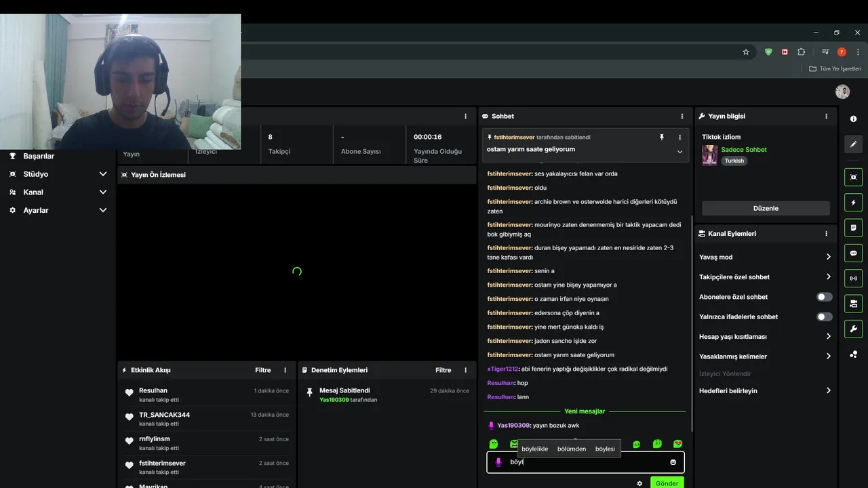The width and height of the screenshot is (868, 488).
Task: Select Mesaj Sabitlendi moderation entry
Action: [x=387, y=395]
